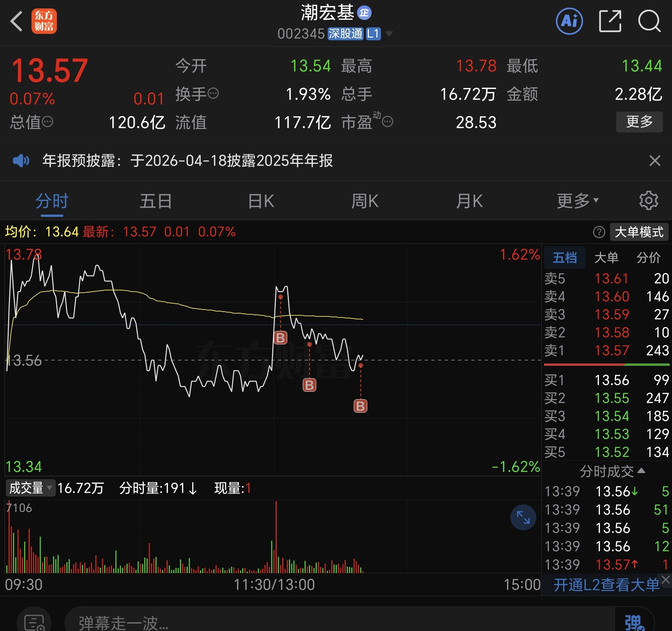Expand the 更多 chart period dropdown
Screen dimensions: 672x631
[x=577, y=201]
